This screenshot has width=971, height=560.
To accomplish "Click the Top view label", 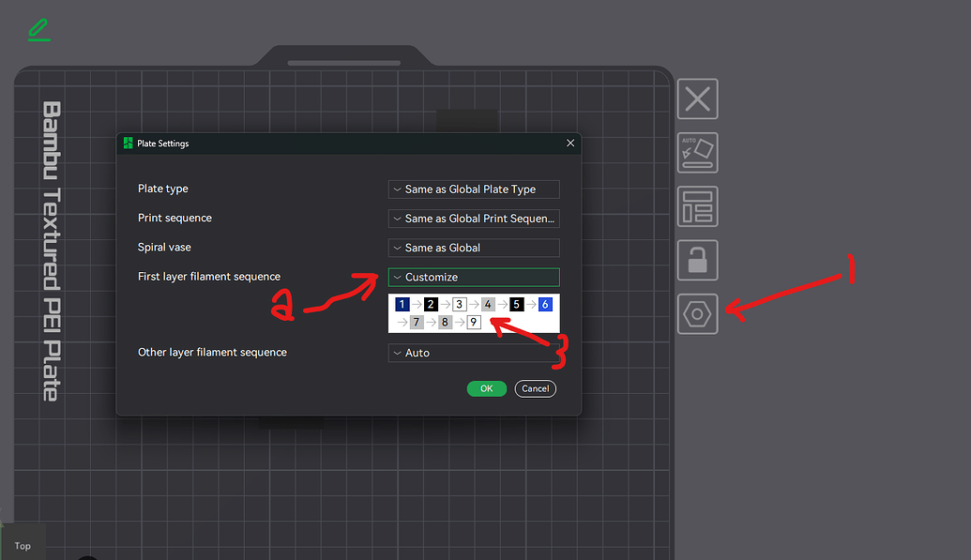I will tap(23, 546).
